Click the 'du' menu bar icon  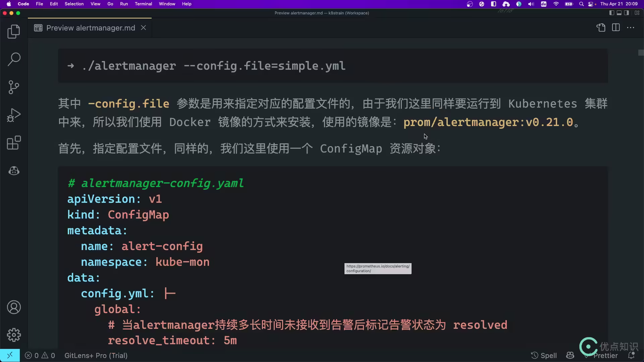pos(544,4)
